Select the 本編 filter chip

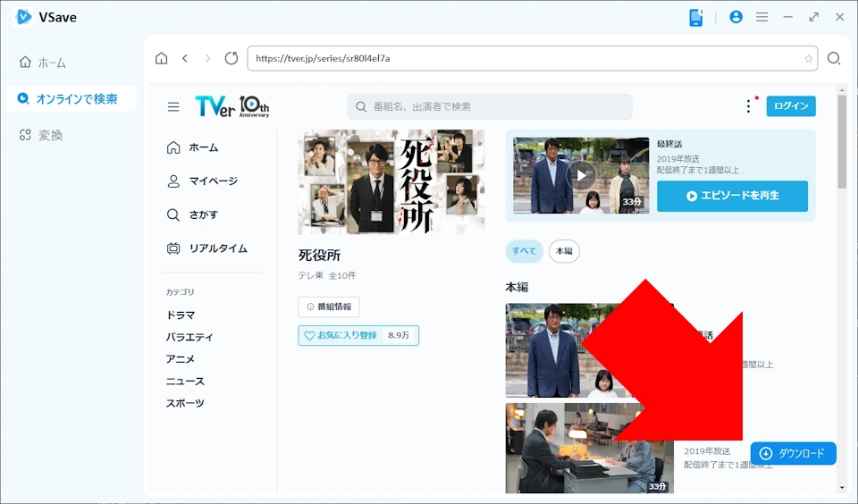(564, 251)
